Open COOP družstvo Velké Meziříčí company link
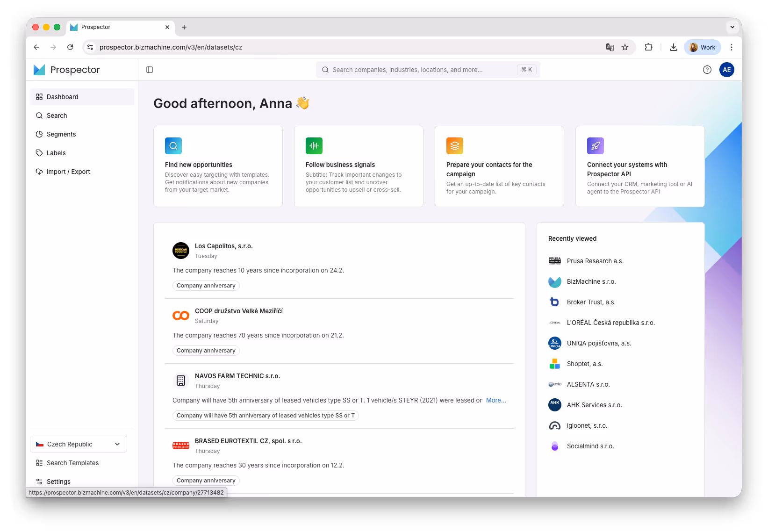The image size is (768, 532). tap(238, 311)
